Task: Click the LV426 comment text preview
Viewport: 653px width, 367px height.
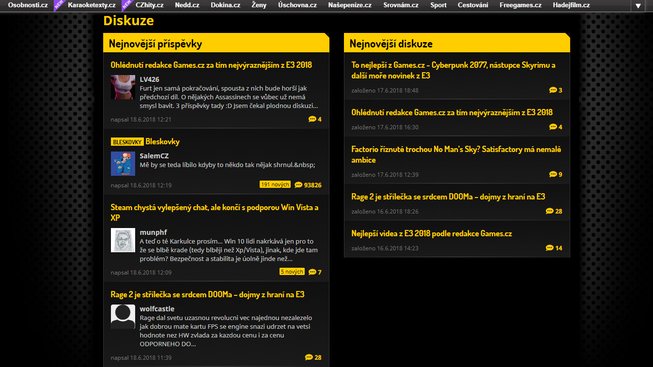Action: click(229, 97)
